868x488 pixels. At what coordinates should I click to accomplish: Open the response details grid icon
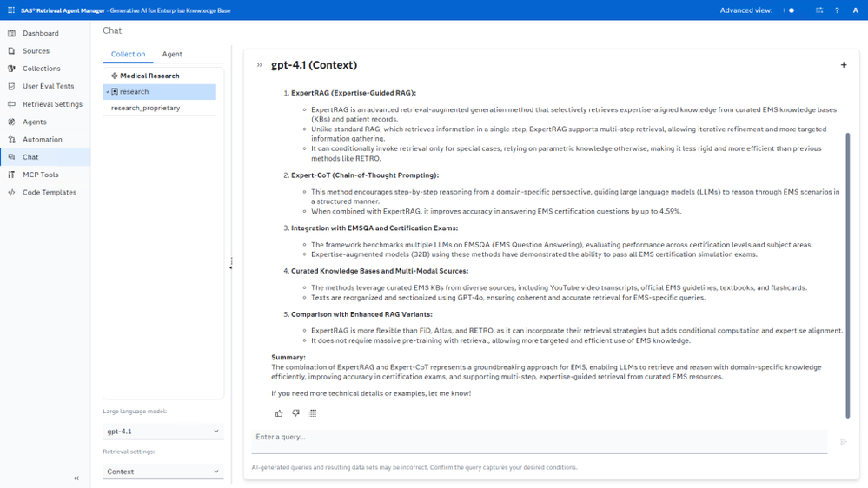(x=313, y=413)
